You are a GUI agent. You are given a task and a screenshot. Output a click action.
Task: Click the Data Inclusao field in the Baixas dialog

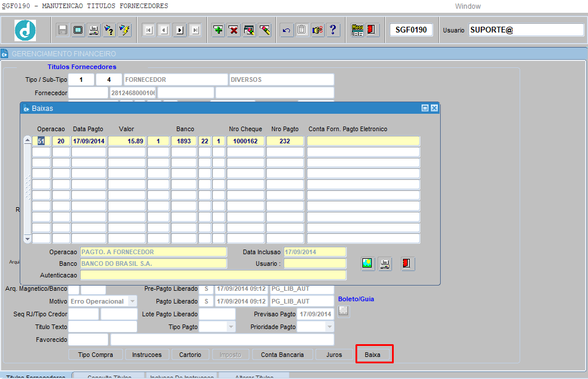315,252
